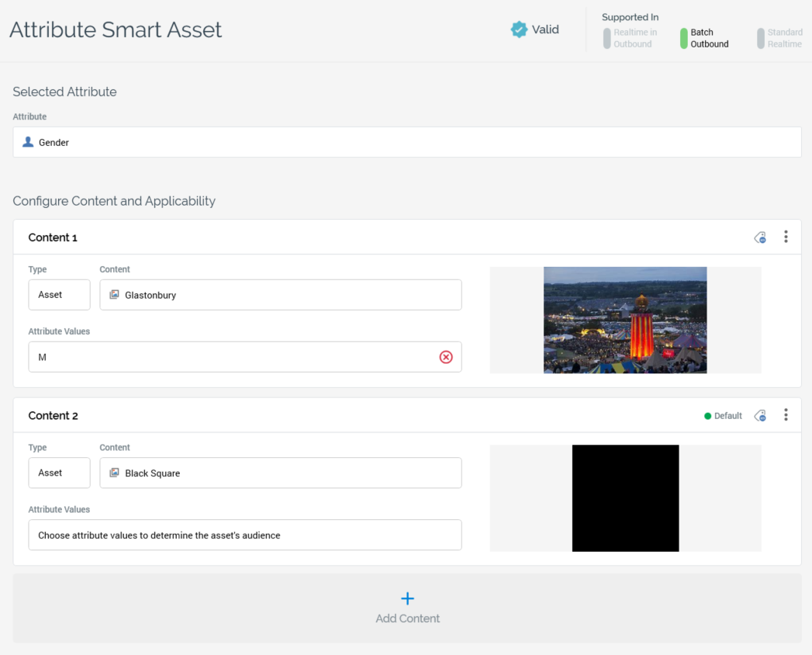Open the Type dropdown in Content 2
This screenshot has width=812, height=655.
click(59, 473)
